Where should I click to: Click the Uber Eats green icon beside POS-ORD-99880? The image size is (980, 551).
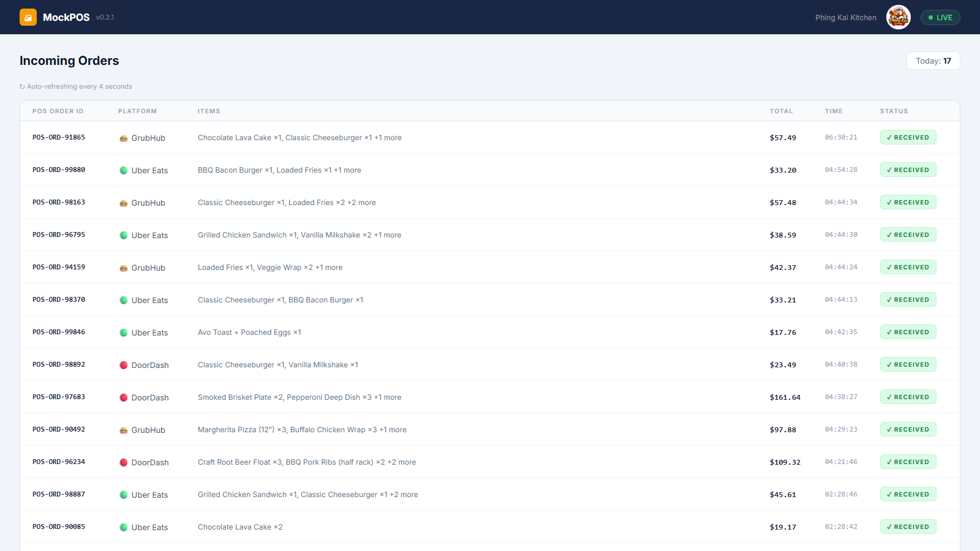pos(124,170)
